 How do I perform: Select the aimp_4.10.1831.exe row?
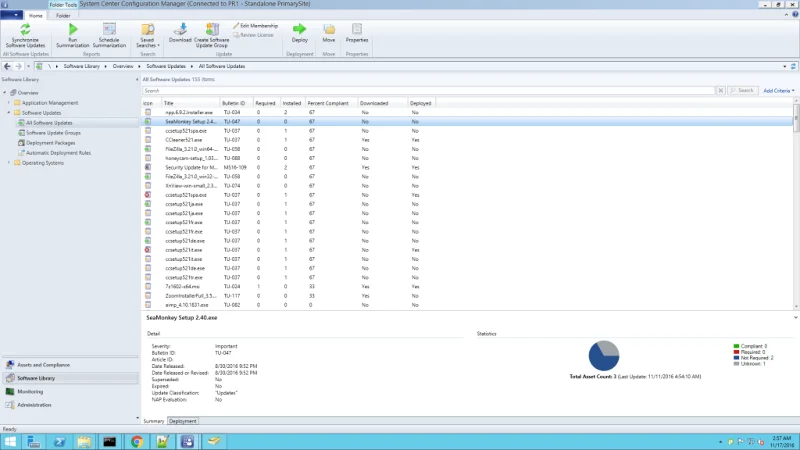[x=467, y=305]
